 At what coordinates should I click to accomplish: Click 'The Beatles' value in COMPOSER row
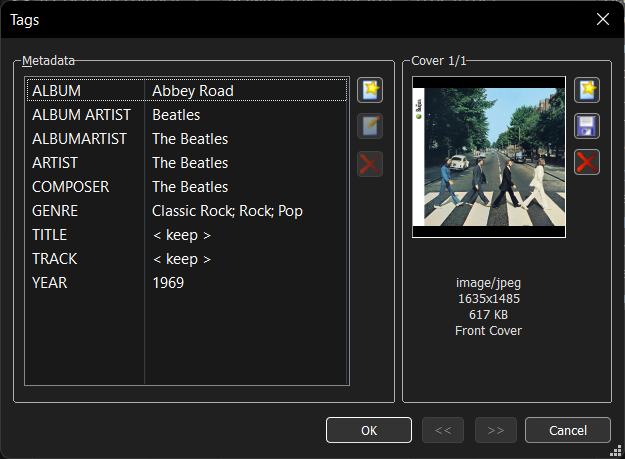tap(190, 187)
